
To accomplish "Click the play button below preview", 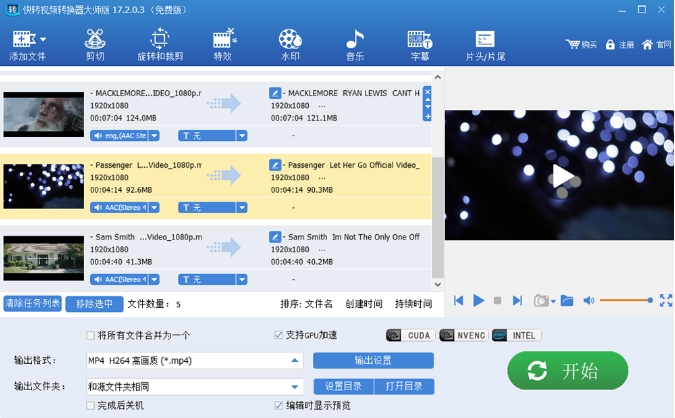I will (x=478, y=300).
